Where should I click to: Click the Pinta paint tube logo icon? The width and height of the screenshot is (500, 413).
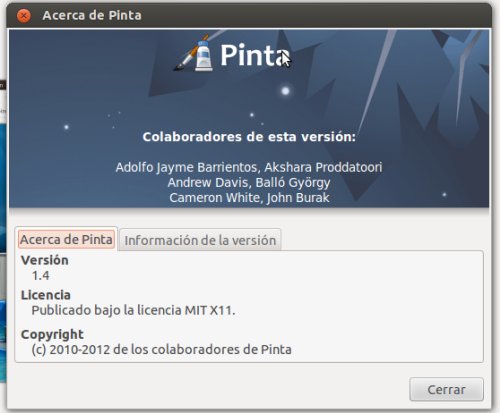(204, 55)
